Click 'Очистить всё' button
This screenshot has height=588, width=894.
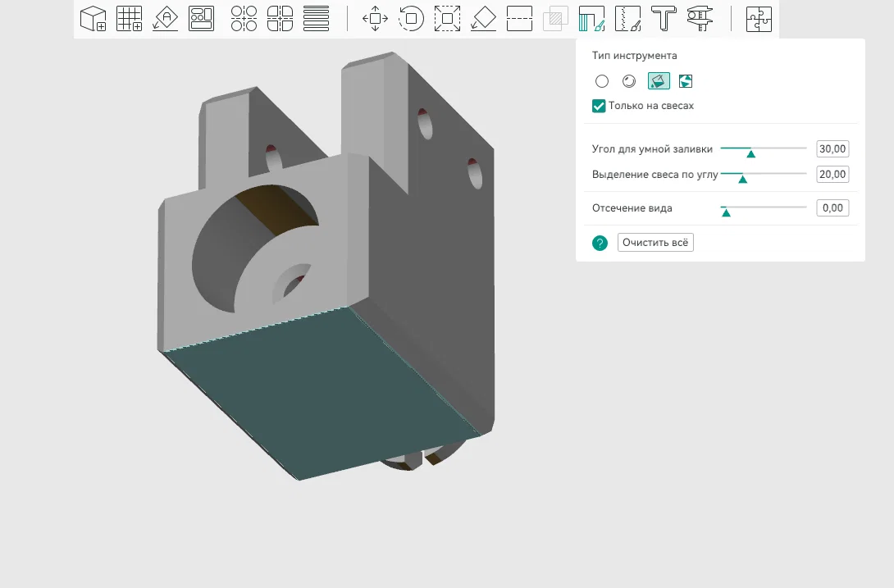pyautogui.click(x=655, y=243)
